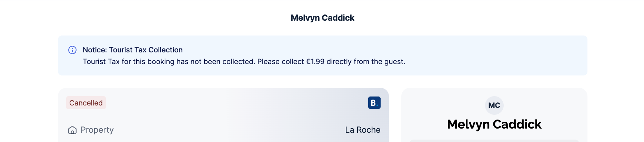Click the €1.99 amount in the notice

pos(315,62)
